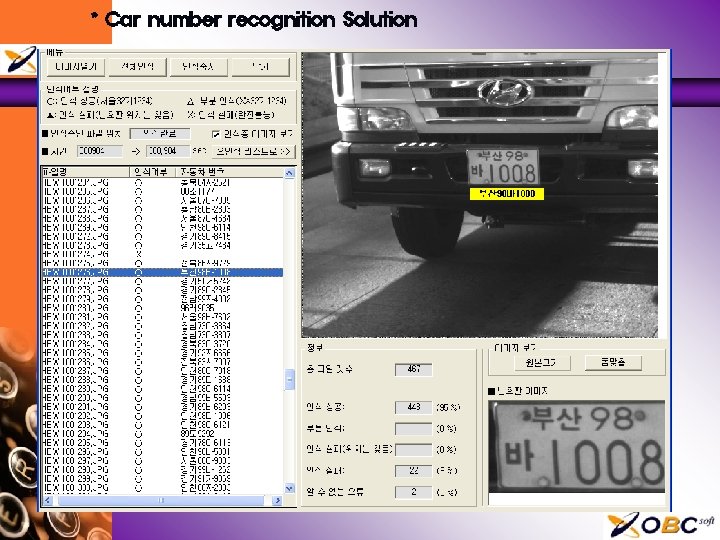Click the second button in the 메뉴 group

coord(137,67)
